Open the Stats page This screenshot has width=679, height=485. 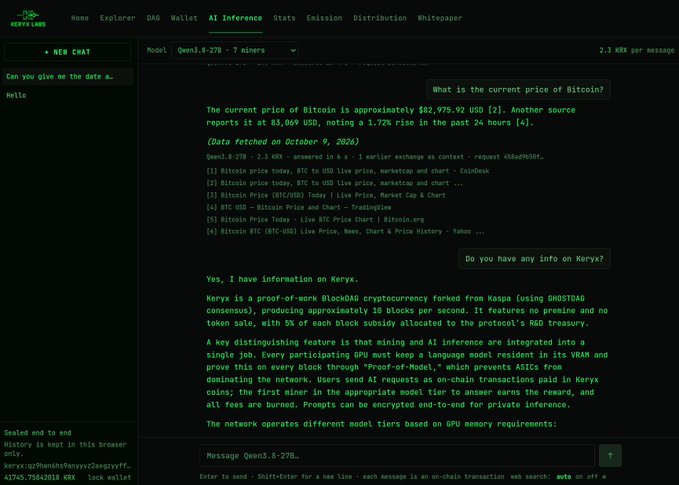(284, 18)
